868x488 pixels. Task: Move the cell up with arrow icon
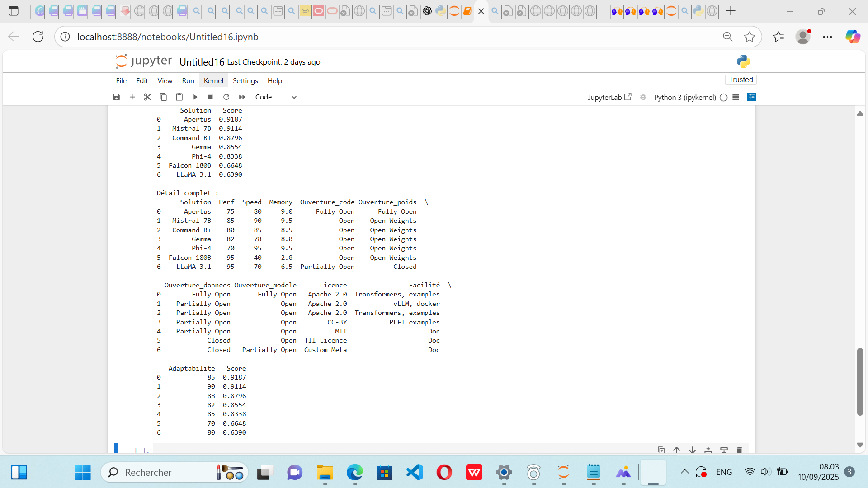click(677, 450)
